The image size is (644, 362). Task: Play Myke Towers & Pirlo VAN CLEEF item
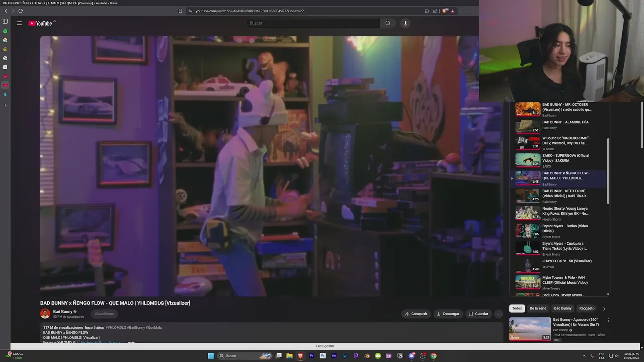(558, 282)
